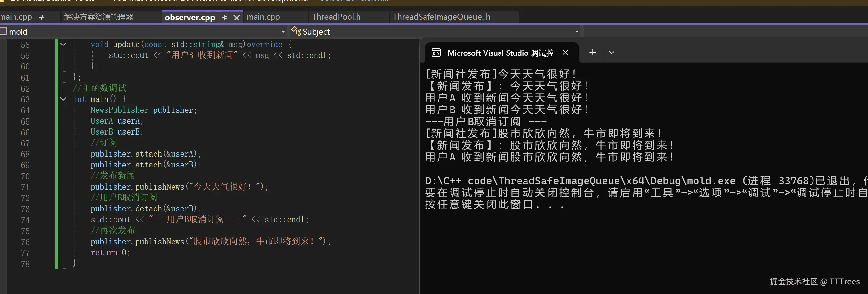Open the ThreadSafeImageQueue..h tab
Screen dimensions: 868x294
point(442,17)
